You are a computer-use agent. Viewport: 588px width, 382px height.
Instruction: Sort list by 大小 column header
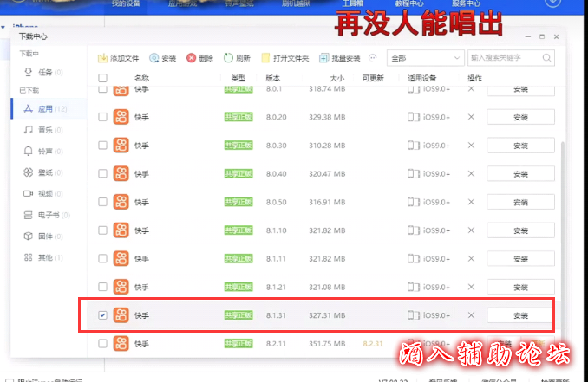(336, 78)
